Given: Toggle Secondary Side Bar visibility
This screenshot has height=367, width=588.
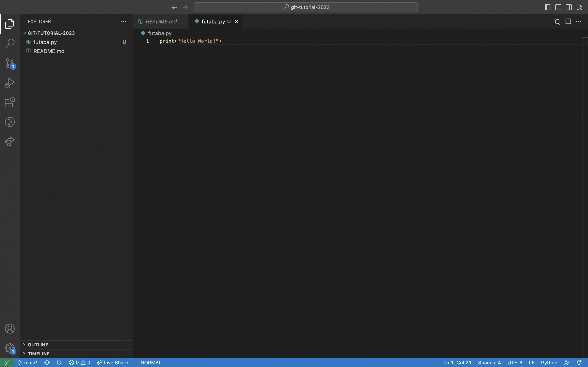Looking at the screenshot, I should coord(569,7).
